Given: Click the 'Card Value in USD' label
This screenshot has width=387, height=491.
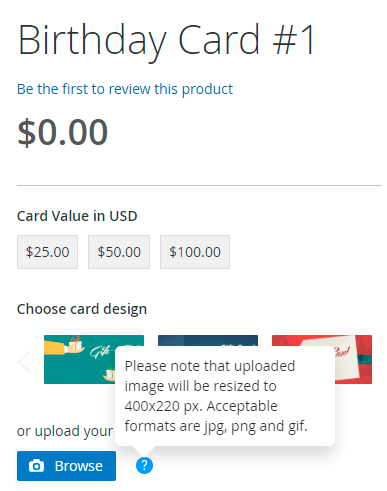Looking at the screenshot, I should pyautogui.click(x=77, y=216).
